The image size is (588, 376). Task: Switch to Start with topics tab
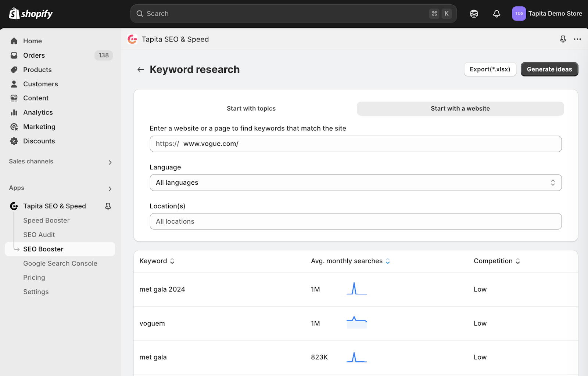251,109
